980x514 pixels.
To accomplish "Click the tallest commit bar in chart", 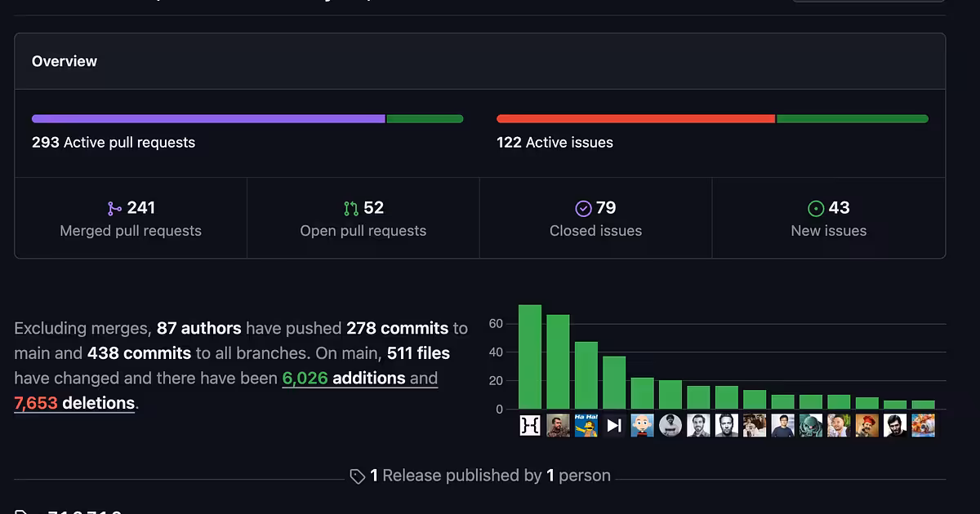I will (x=530, y=357).
